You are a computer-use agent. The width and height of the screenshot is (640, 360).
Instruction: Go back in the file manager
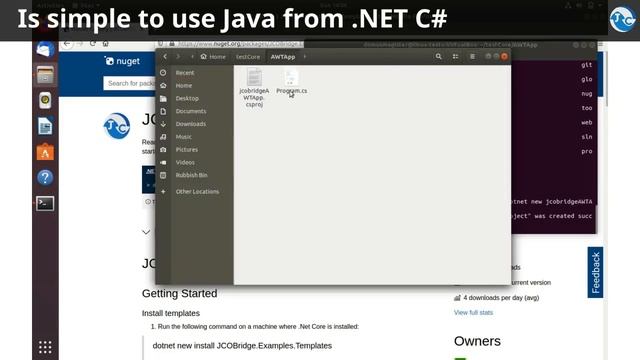(165, 57)
